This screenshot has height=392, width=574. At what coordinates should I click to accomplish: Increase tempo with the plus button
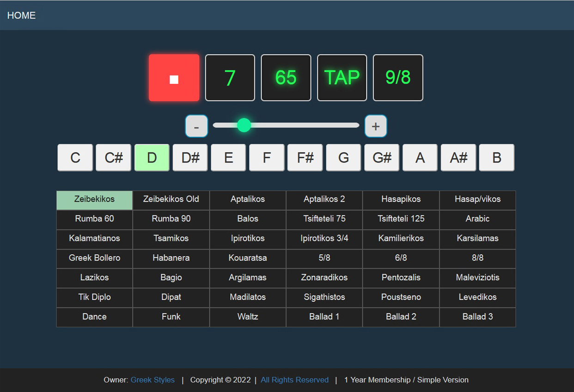point(376,126)
